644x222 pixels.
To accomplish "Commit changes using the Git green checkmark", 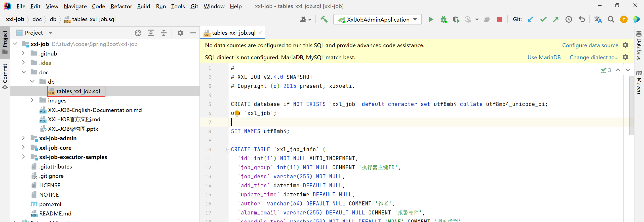I will click(x=543, y=19).
